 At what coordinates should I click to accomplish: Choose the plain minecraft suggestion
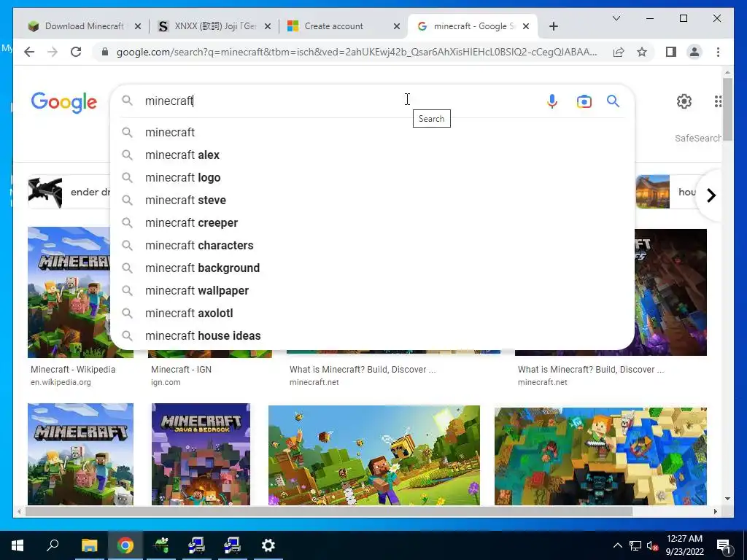[371, 133]
